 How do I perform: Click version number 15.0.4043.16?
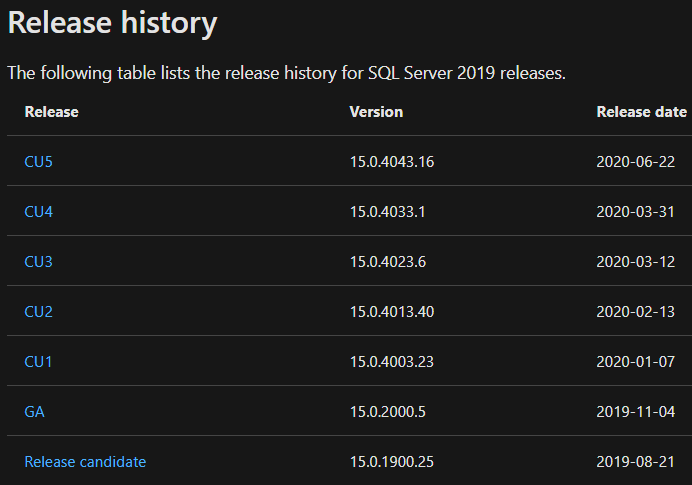[x=392, y=162]
